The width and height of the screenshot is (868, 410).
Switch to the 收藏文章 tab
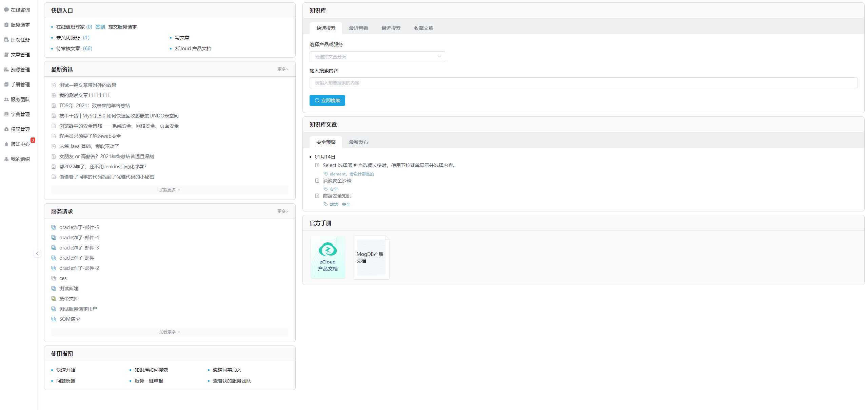click(x=423, y=28)
